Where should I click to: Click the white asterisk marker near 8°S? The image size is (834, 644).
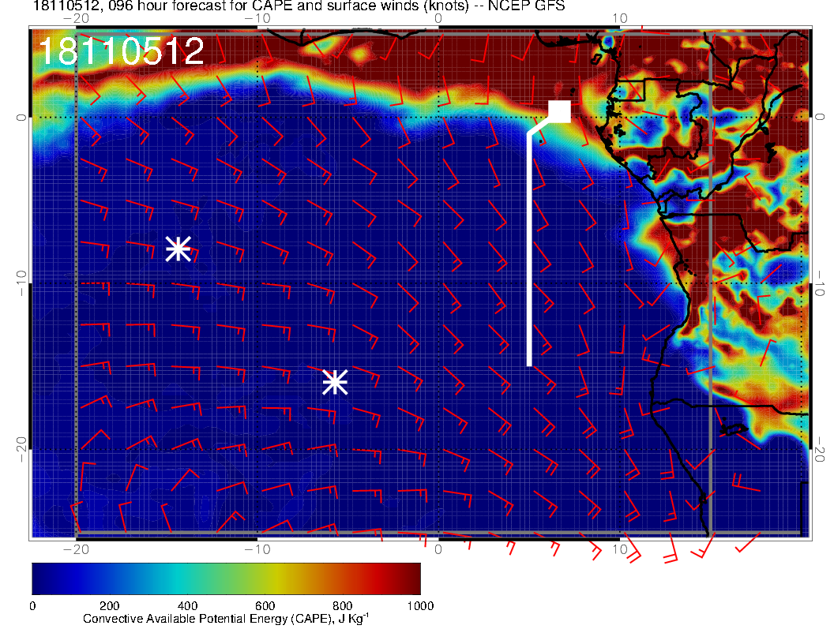point(178,249)
